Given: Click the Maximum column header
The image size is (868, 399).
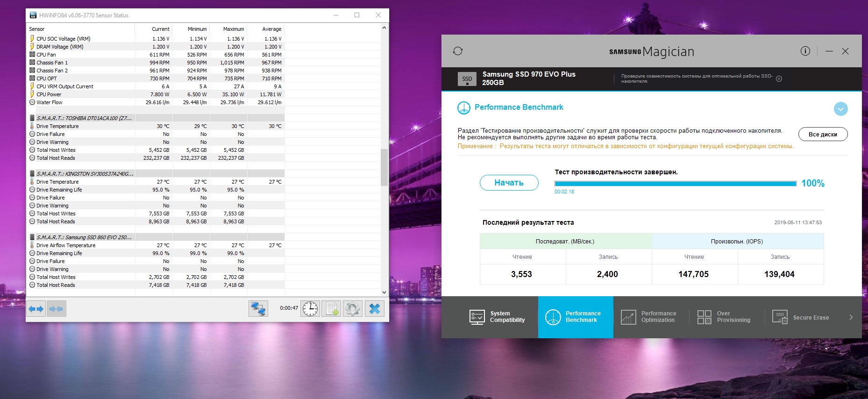Looking at the screenshot, I should pos(228,29).
